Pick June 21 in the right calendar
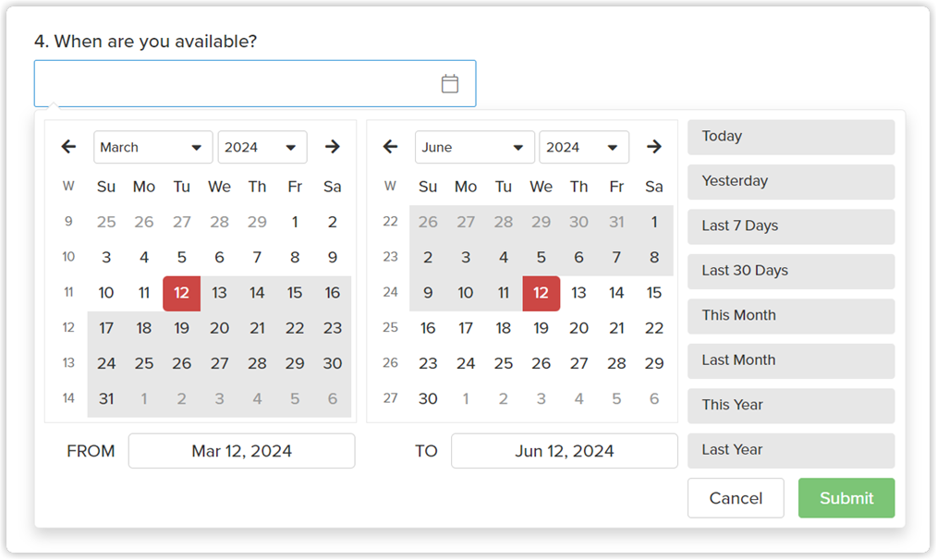 616,328
